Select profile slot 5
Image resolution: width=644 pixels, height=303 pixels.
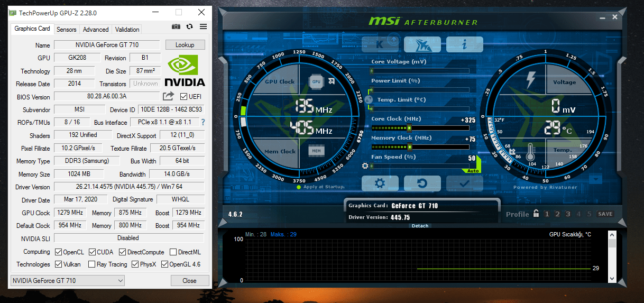coord(589,214)
